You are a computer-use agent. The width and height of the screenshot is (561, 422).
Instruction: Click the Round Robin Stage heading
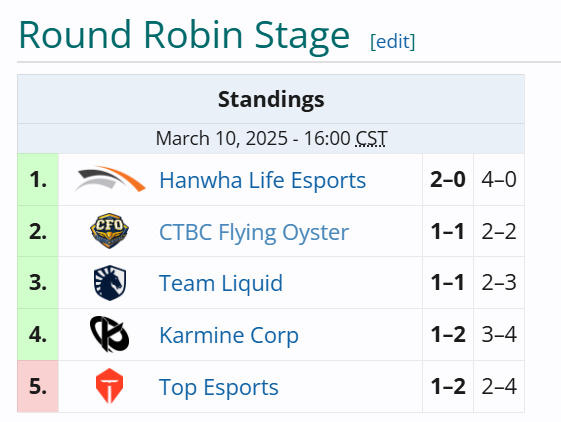184,35
